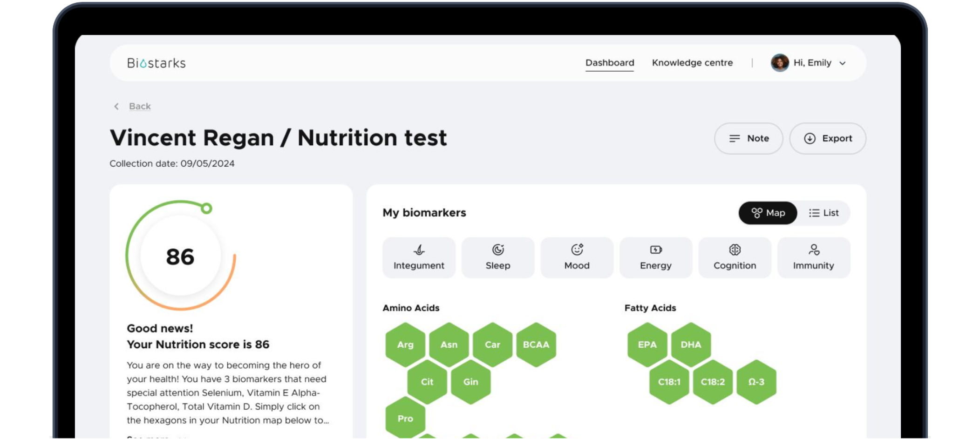Click the back chevron arrow
The height and width of the screenshot is (439, 980).
pyautogui.click(x=116, y=107)
